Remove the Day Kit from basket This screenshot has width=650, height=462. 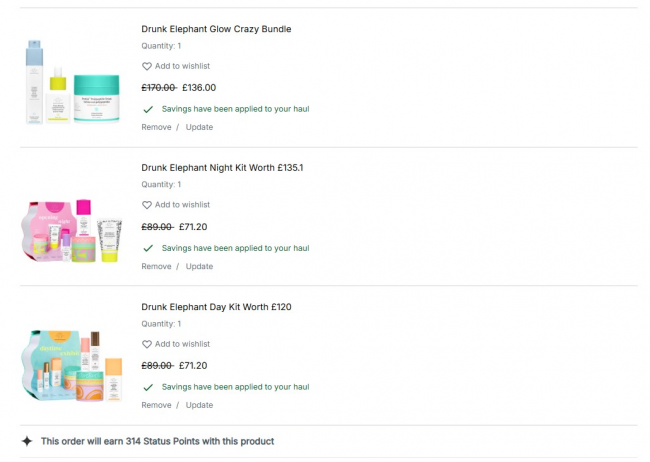(x=156, y=405)
